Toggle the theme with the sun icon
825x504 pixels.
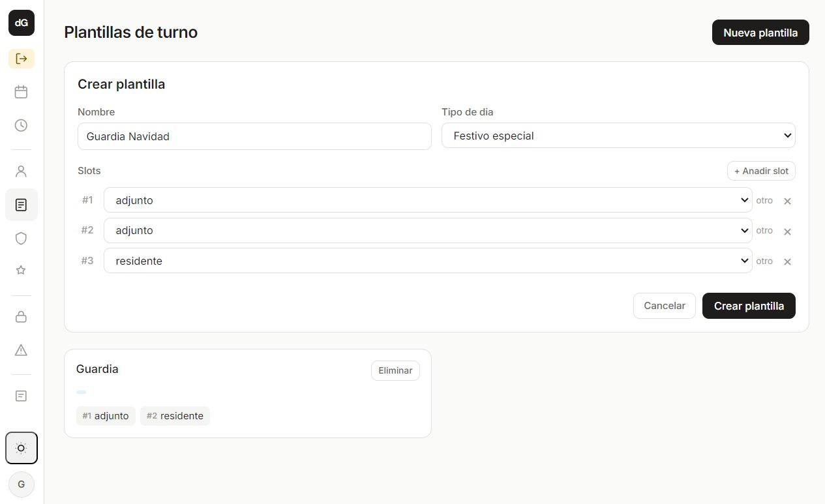[x=21, y=448]
